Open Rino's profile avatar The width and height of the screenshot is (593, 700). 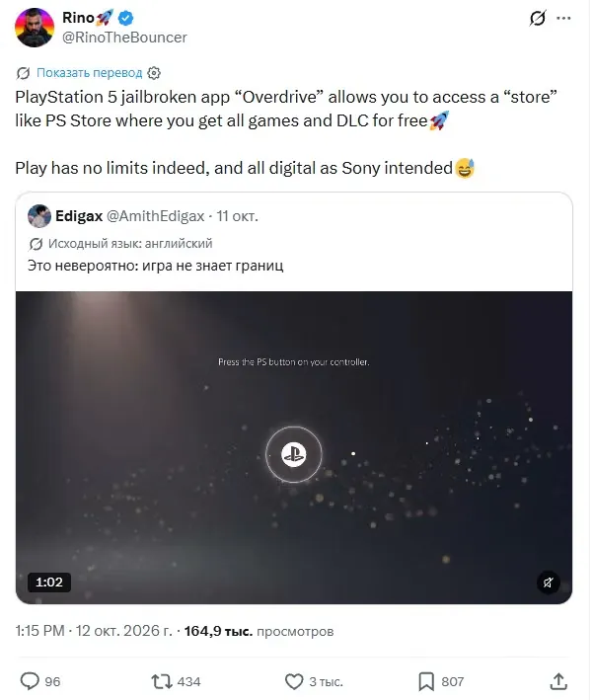pos(35,28)
